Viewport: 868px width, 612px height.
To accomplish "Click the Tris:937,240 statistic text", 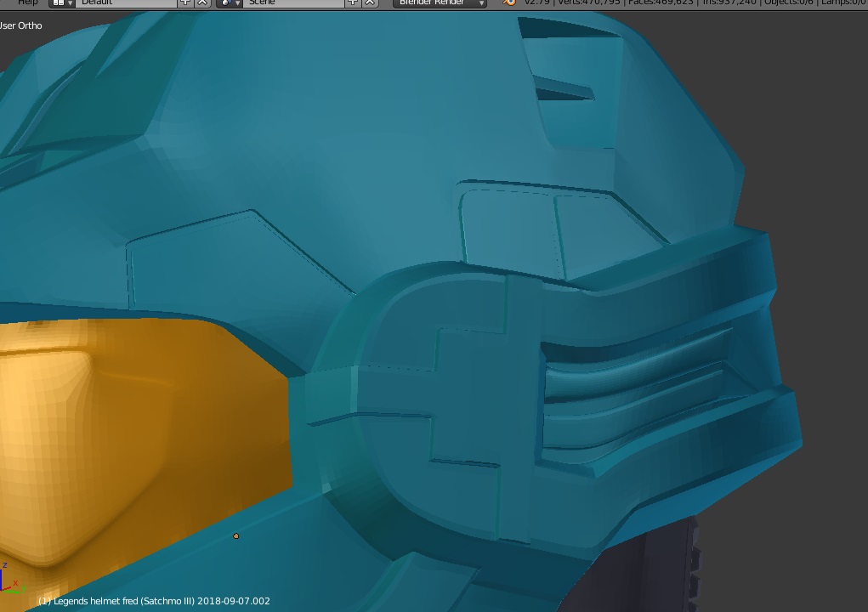I will (729, 3).
